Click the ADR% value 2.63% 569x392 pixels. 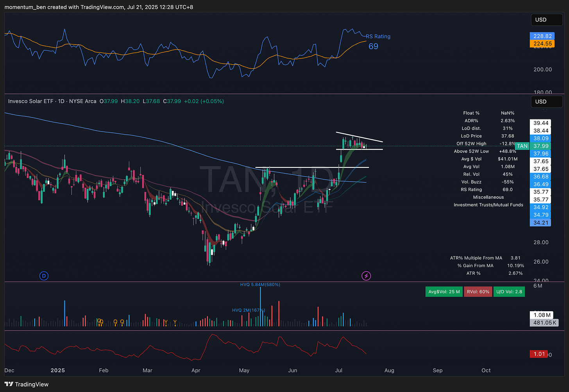tap(508, 121)
